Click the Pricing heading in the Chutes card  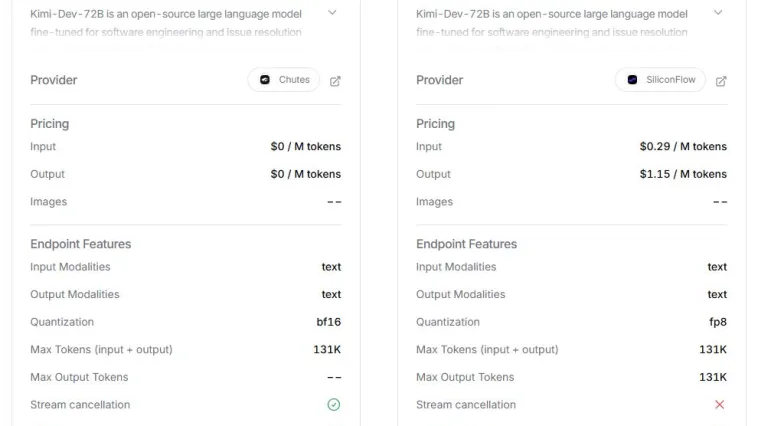point(50,124)
